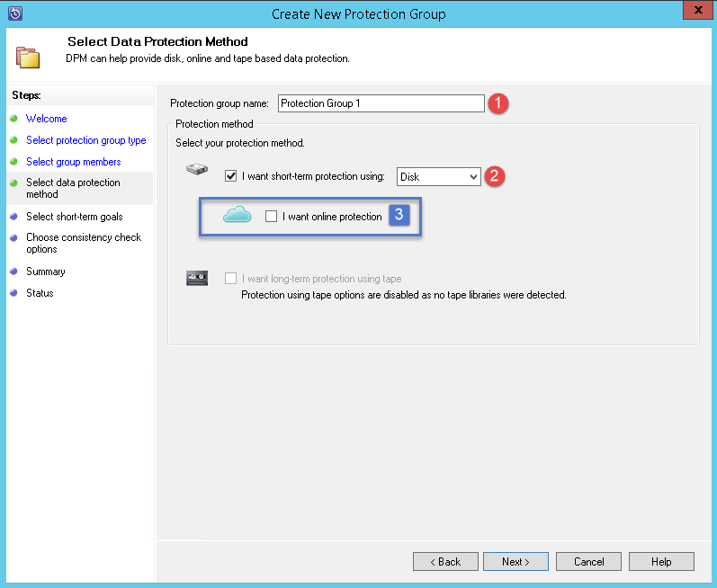
Task: Return to Select group members step
Action: point(73,161)
